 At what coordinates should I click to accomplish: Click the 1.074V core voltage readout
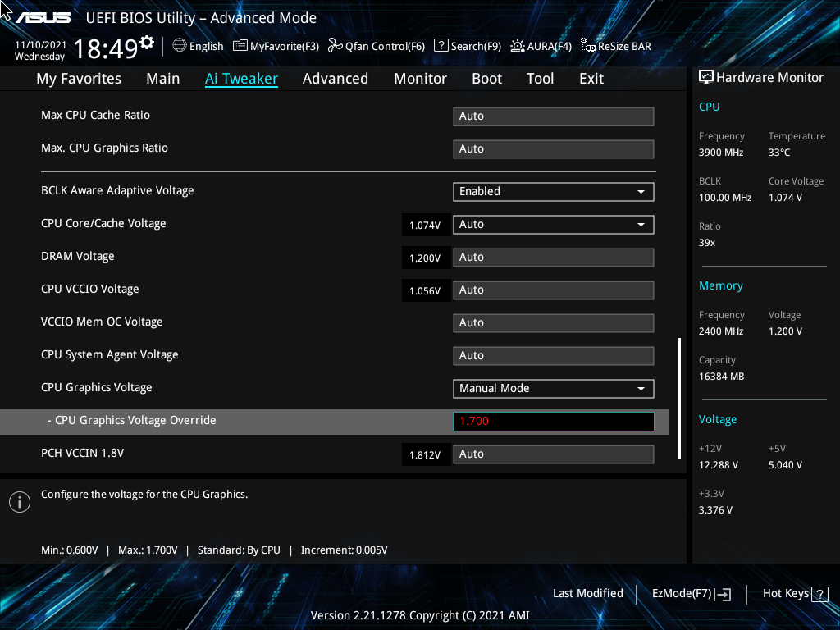pyautogui.click(x=425, y=225)
